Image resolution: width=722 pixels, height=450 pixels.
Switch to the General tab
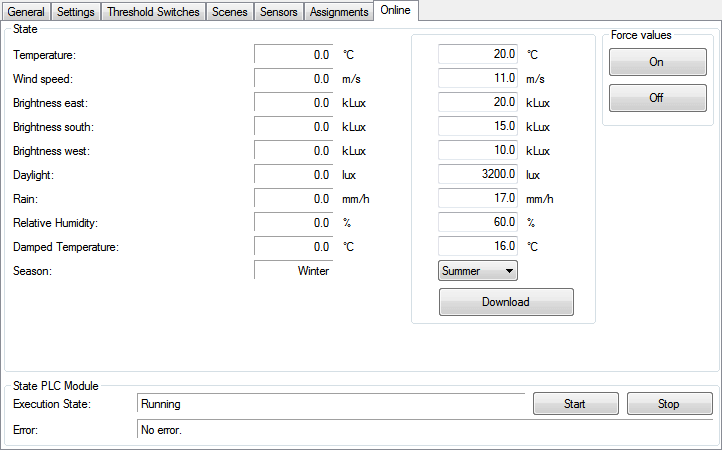[26, 12]
